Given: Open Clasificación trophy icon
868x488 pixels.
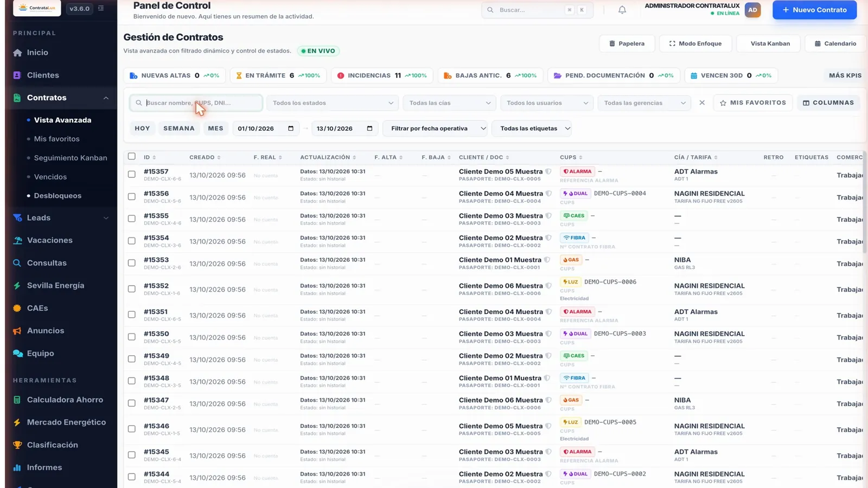Looking at the screenshot, I should pyautogui.click(x=17, y=445).
